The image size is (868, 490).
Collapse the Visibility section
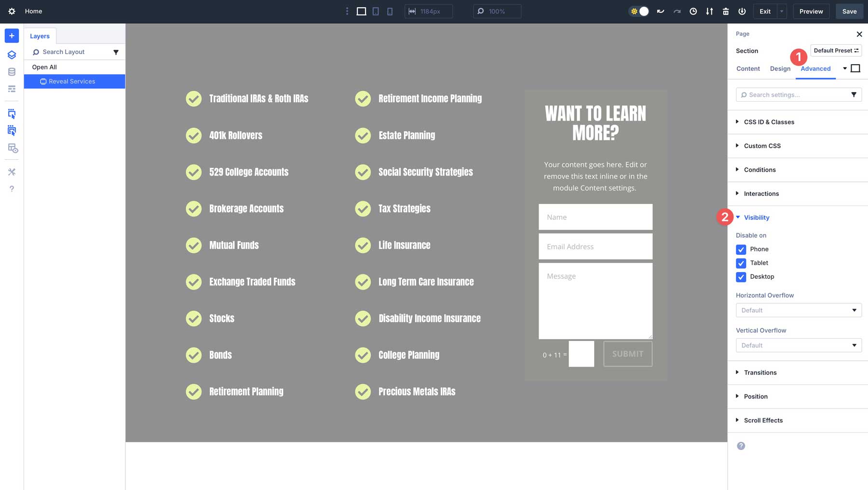tap(756, 218)
